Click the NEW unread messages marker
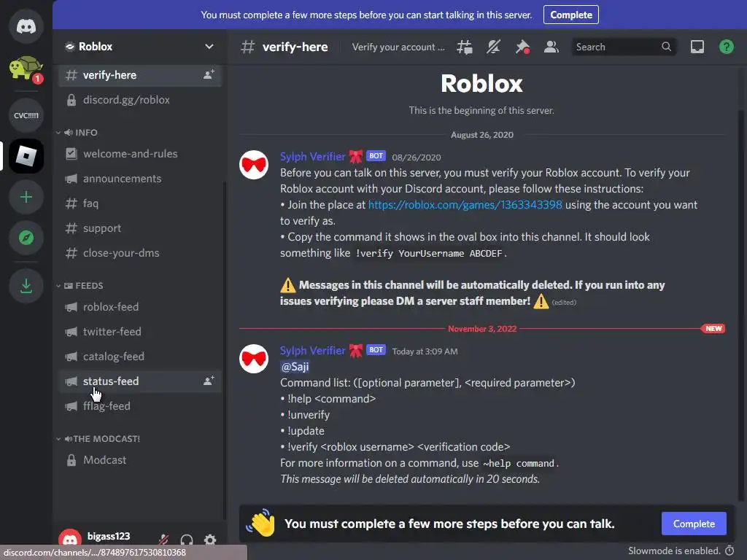Viewport: 747px width, 560px height. 713,329
